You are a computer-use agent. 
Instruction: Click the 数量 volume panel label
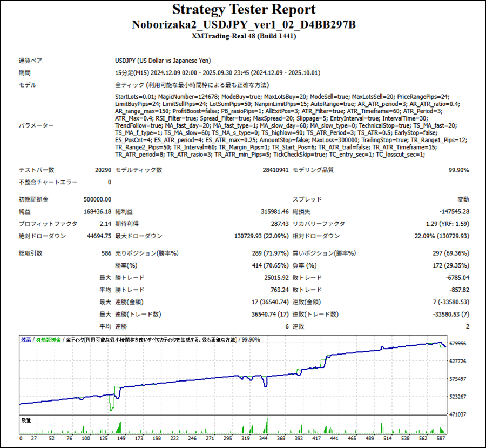(25, 420)
